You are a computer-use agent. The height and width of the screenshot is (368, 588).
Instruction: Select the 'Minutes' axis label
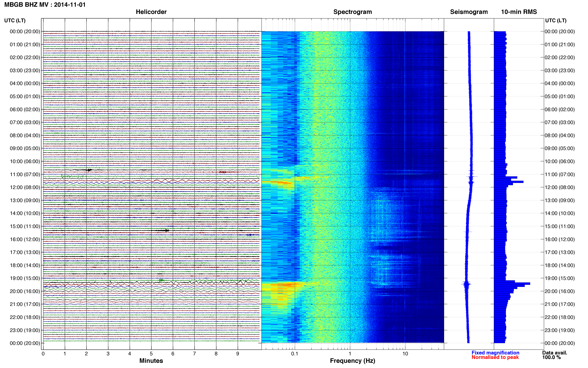(x=151, y=361)
